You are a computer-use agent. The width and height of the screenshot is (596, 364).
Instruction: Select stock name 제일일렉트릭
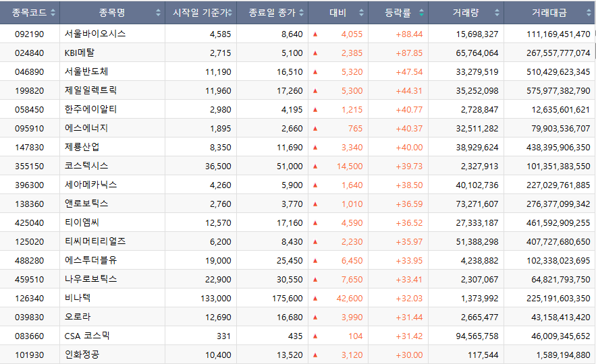pyautogui.click(x=90, y=90)
